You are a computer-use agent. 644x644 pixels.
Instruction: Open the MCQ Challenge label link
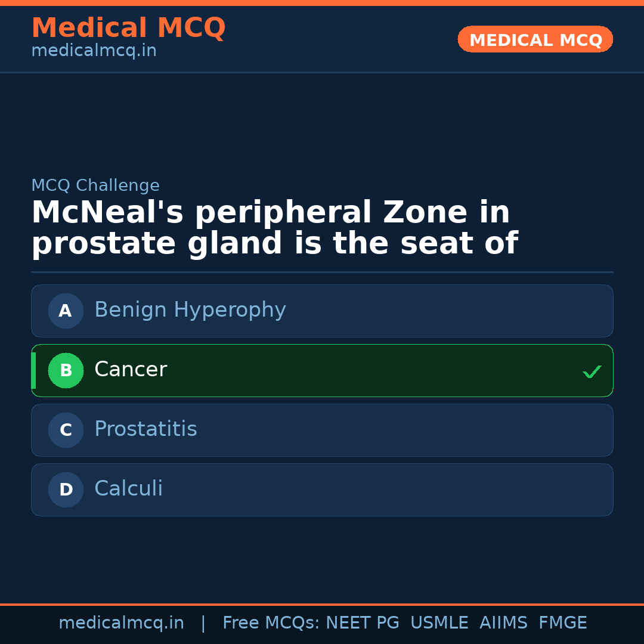click(x=95, y=185)
